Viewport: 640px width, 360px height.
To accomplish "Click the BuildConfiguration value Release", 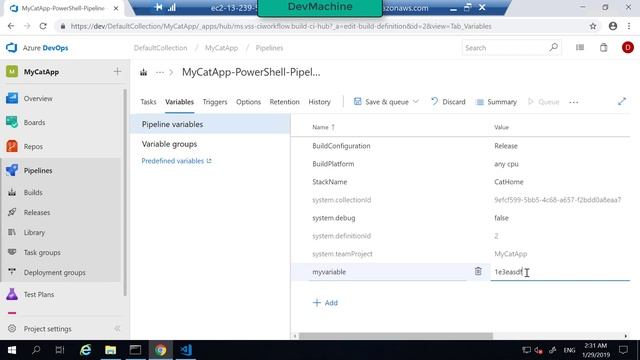I will 506,146.
